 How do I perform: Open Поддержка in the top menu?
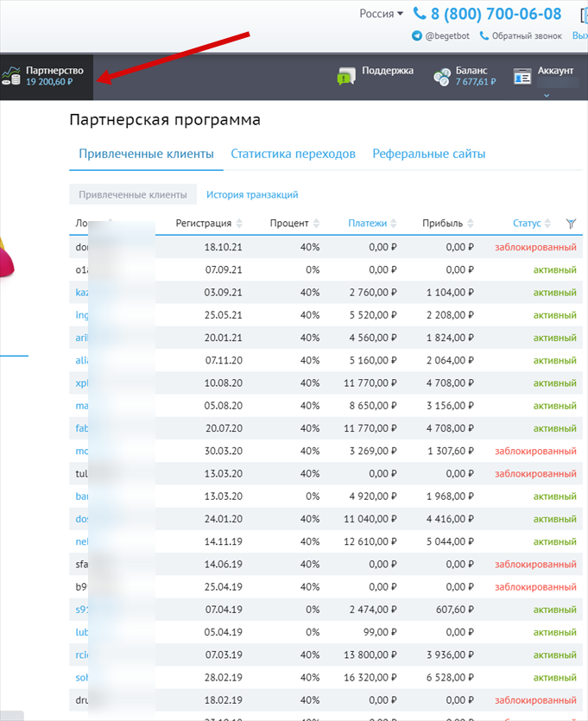(x=388, y=71)
